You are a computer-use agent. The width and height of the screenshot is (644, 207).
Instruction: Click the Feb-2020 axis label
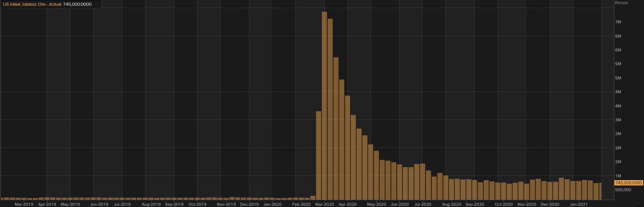click(x=301, y=204)
